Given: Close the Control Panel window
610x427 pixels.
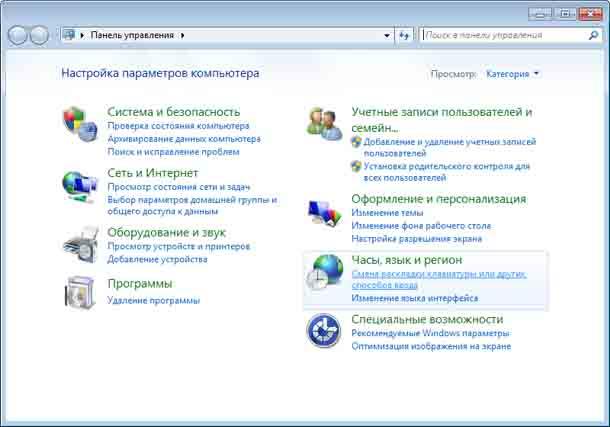Looking at the screenshot, I should click(590, 14).
